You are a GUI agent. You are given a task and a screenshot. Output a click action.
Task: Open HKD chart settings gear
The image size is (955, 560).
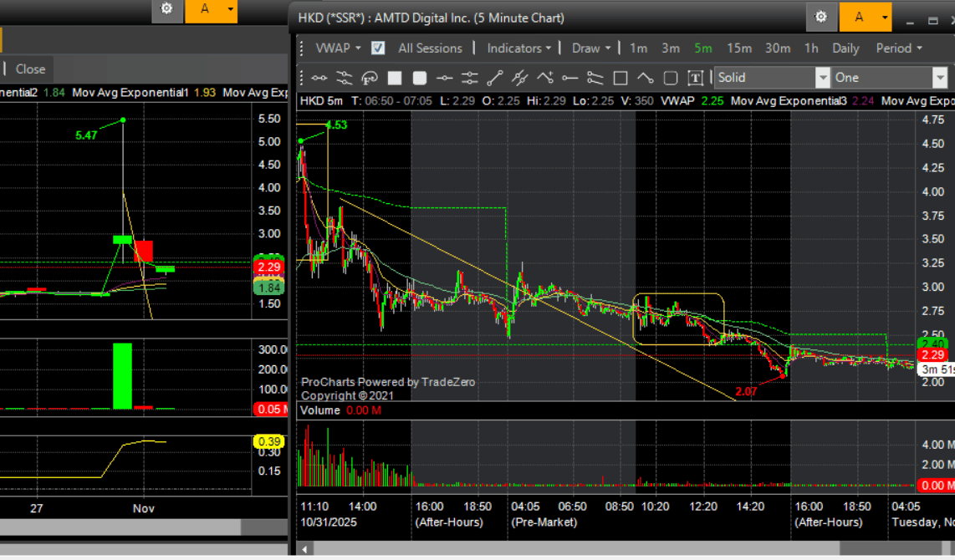tap(821, 17)
